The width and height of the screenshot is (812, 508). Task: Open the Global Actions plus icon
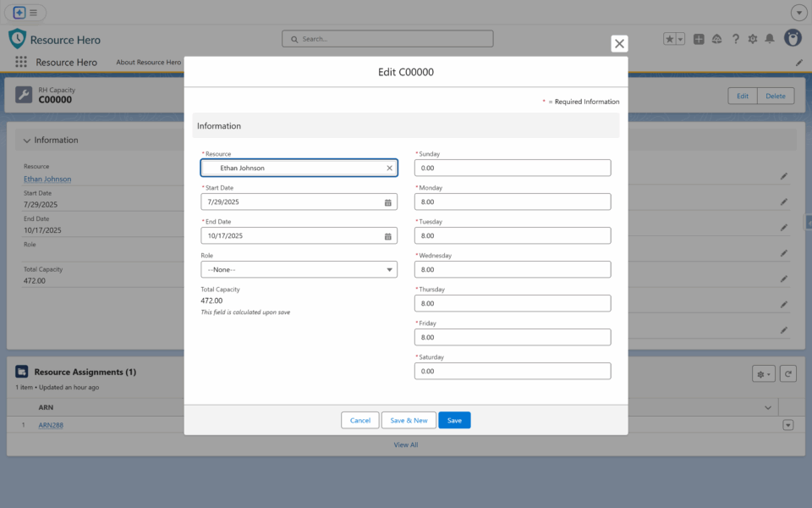pos(699,39)
